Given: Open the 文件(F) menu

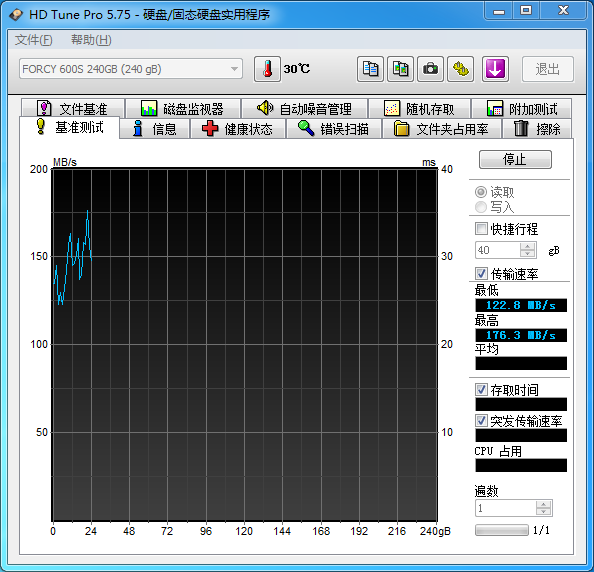Looking at the screenshot, I should pyautogui.click(x=33, y=40).
